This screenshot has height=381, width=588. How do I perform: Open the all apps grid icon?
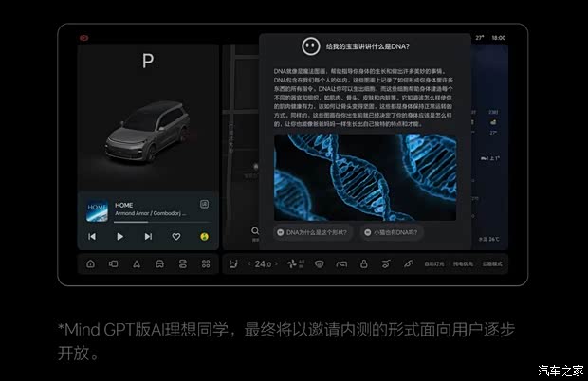(206, 263)
